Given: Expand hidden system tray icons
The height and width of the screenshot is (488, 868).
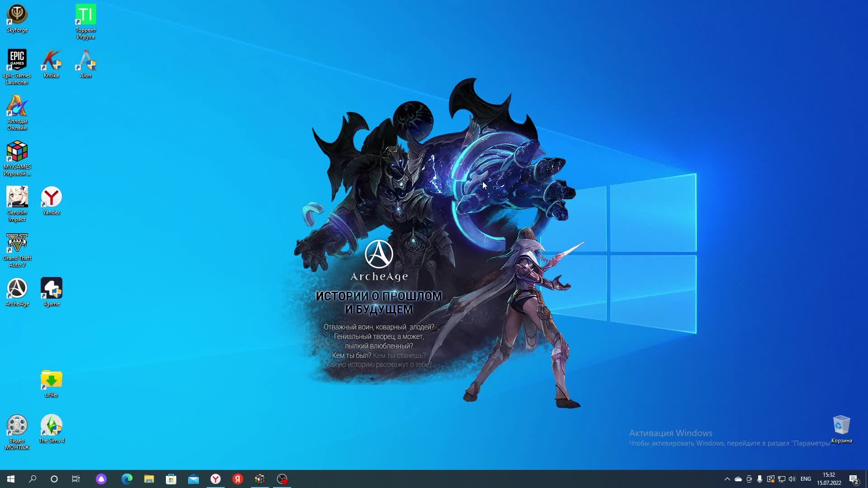Looking at the screenshot, I should click(727, 479).
